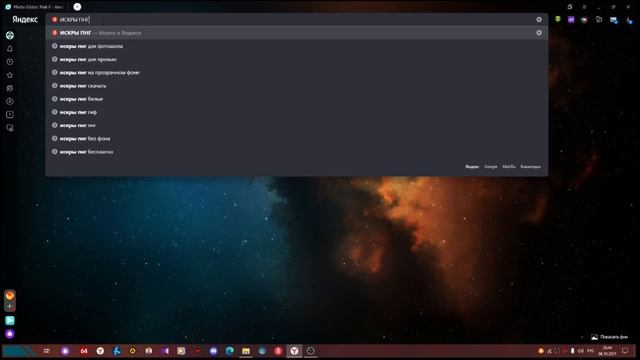Open the Photo Editor browser tab

36,7
